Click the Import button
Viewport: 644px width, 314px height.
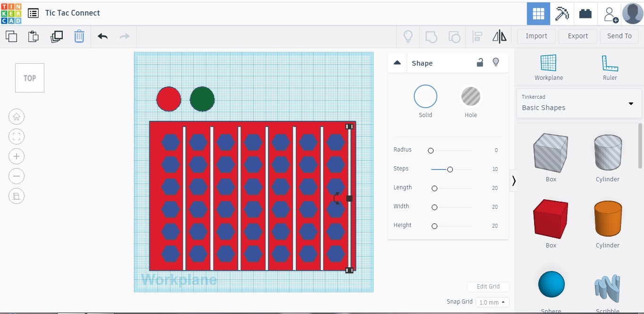point(536,36)
